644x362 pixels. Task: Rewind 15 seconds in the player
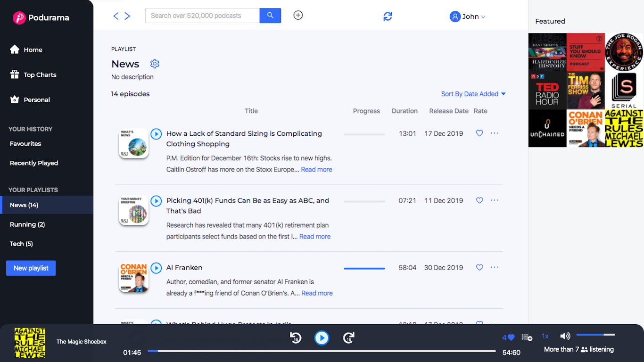pyautogui.click(x=296, y=337)
